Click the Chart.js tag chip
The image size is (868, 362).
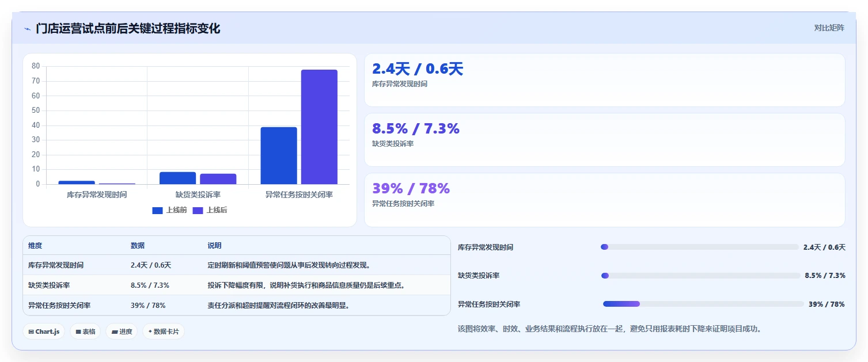pos(44,331)
